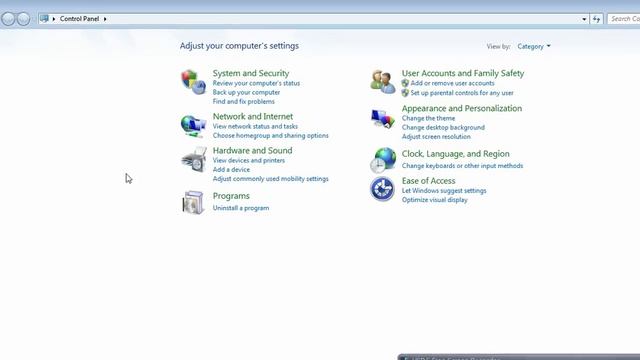Open Ease of Access heading
This screenshot has height=360, width=640.
(428, 181)
